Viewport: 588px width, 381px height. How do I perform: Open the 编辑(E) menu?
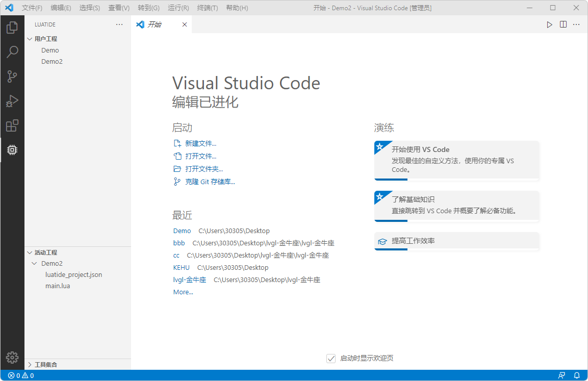(x=61, y=8)
